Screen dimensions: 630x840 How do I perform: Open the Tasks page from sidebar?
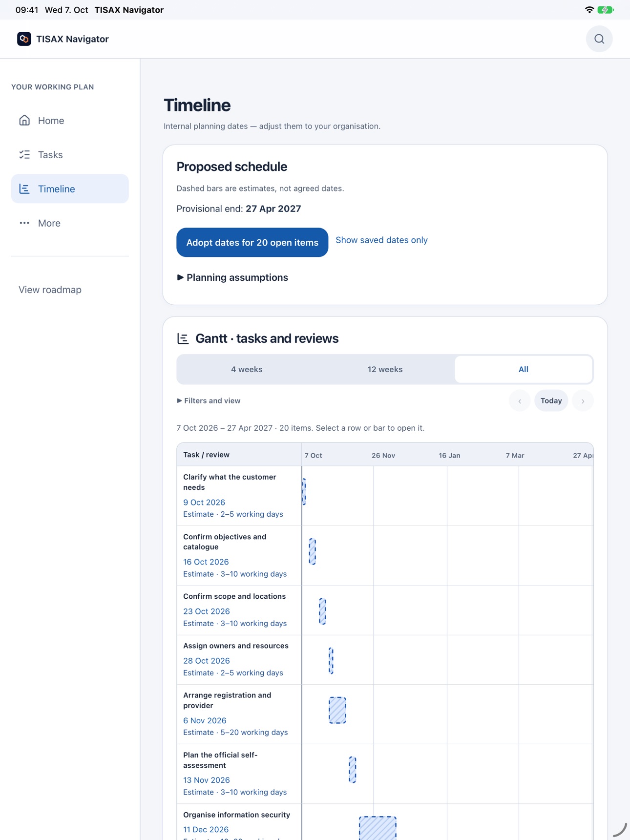pyautogui.click(x=70, y=155)
